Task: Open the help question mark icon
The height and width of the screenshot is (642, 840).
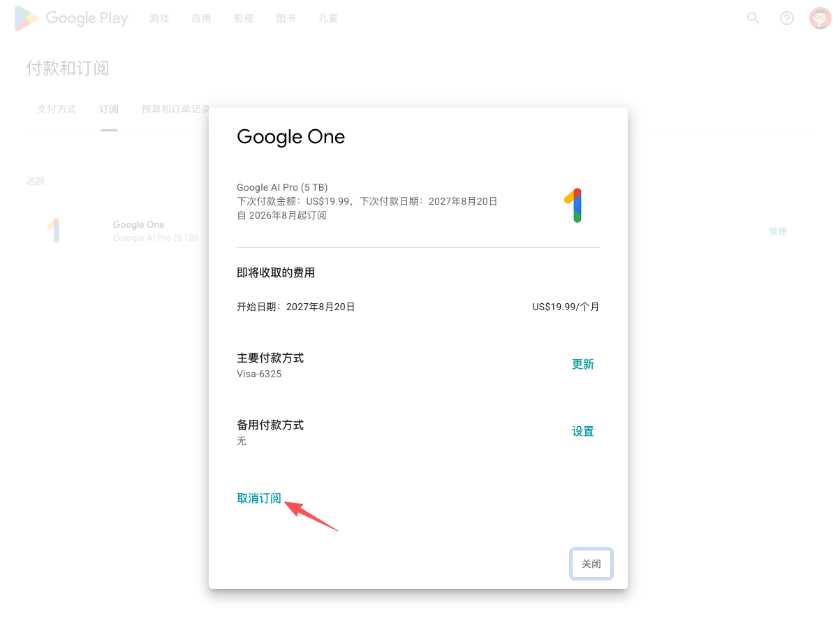Action: point(787,18)
